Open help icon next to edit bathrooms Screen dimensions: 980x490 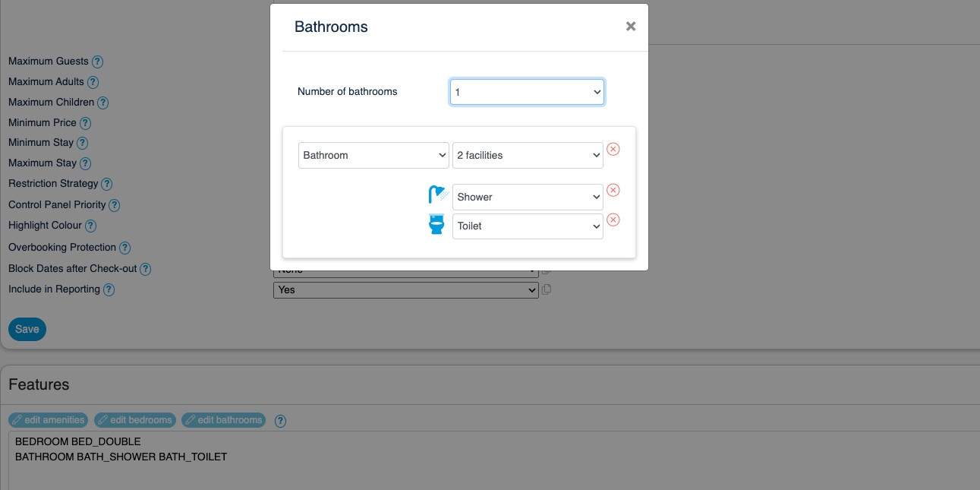[x=280, y=421]
